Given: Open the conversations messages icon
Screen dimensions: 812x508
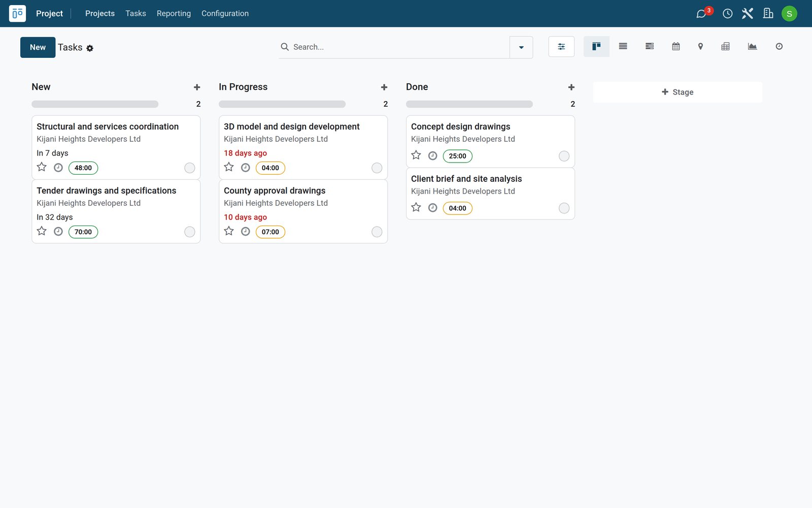Looking at the screenshot, I should pyautogui.click(x=701, y=14).
